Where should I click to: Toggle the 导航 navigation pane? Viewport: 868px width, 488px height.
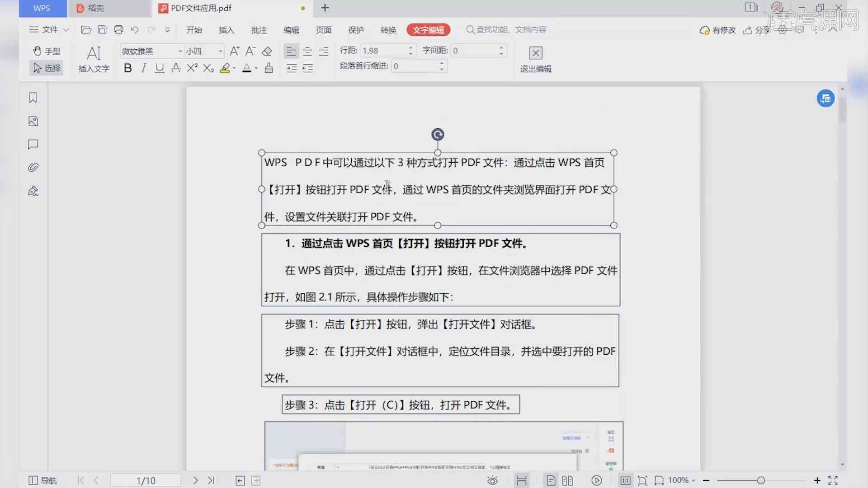(x=42, y=480)
